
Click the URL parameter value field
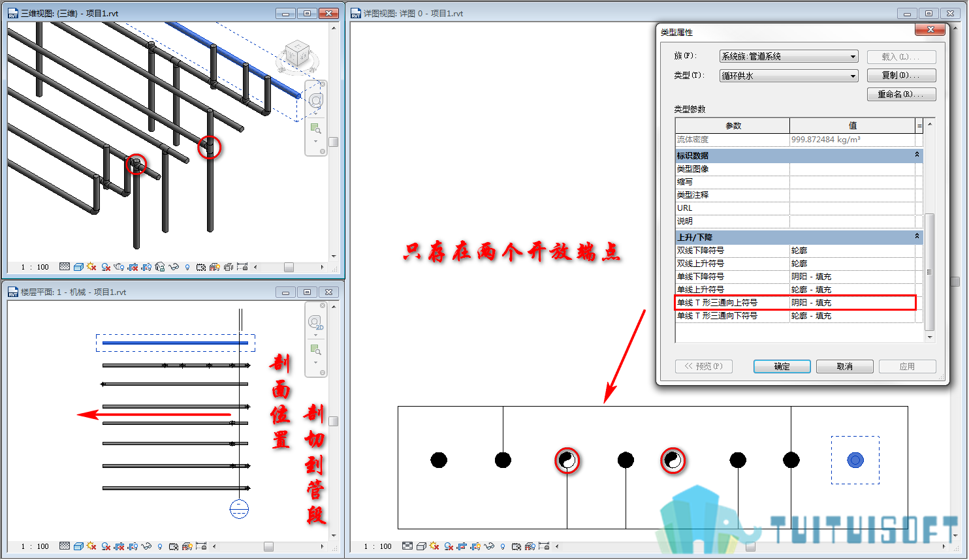[852, 208]
